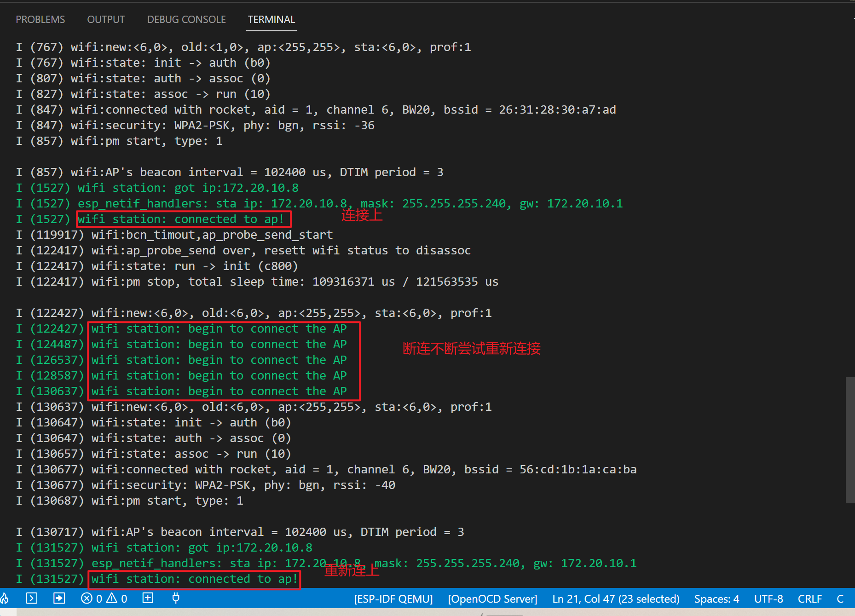Click the bssid = 26:31:28:30:a7:ad line
This screenshot has height=616, width=855.
tap(316, 109)
